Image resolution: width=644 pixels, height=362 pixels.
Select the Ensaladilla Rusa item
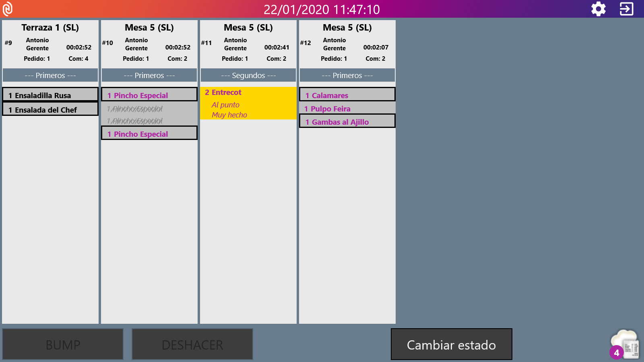coord(50,95)
